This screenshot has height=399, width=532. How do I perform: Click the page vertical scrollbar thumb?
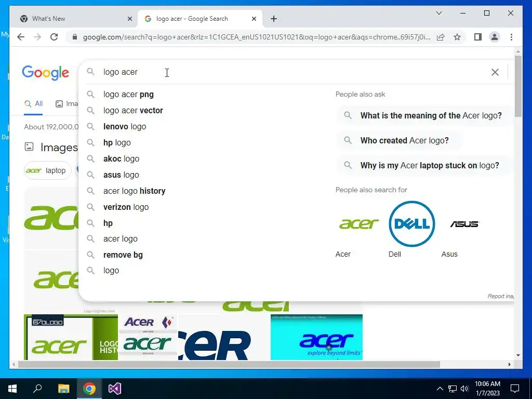pyautogui.click(x=518, y=87)
